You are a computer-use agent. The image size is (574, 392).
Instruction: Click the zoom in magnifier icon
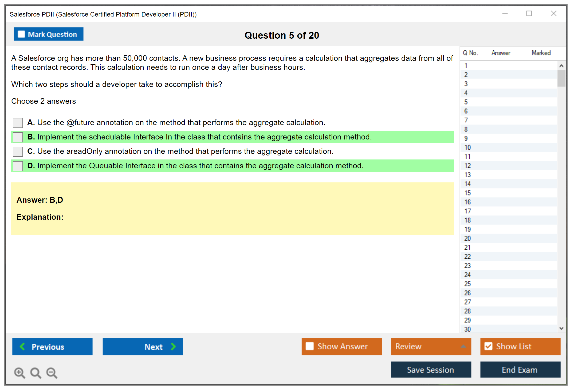[19, 373]
